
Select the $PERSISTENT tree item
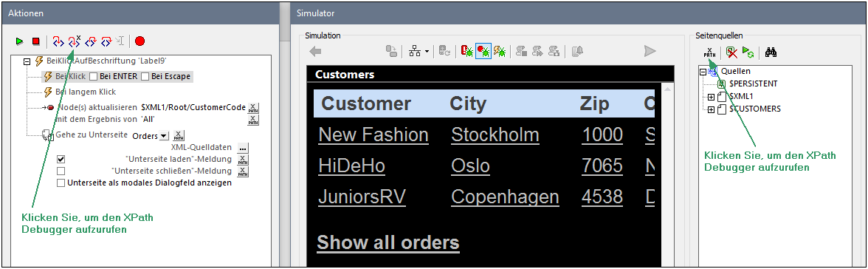pos(753,84)
